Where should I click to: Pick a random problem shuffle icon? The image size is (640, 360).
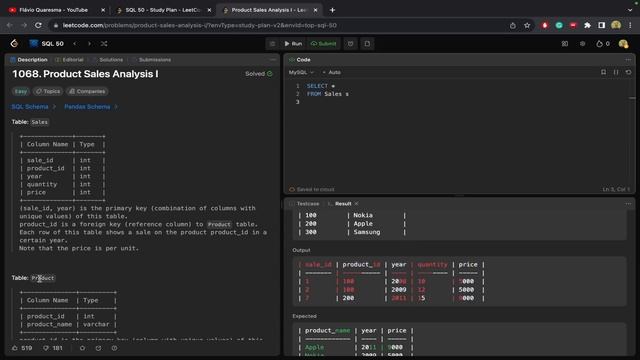tap(104, 43)
